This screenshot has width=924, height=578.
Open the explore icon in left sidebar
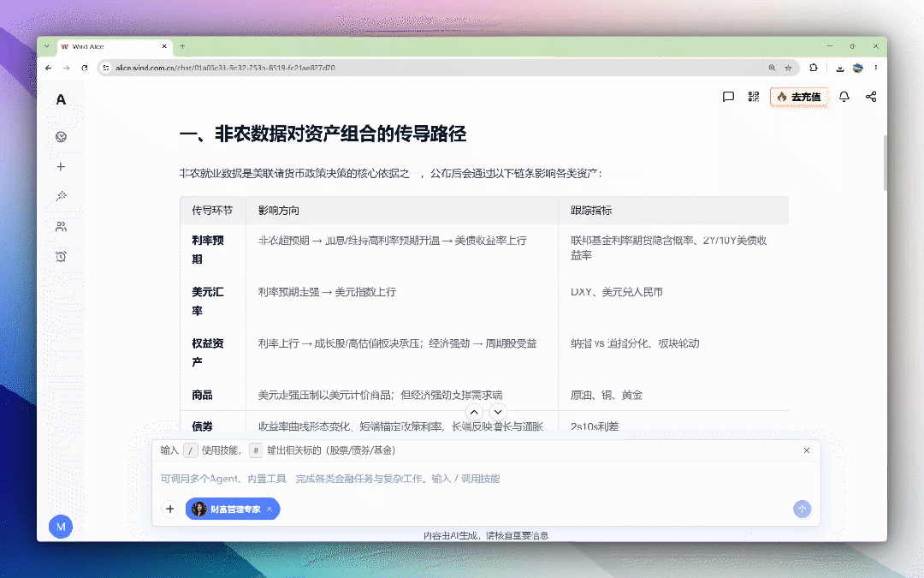click(x=61, y=137)
